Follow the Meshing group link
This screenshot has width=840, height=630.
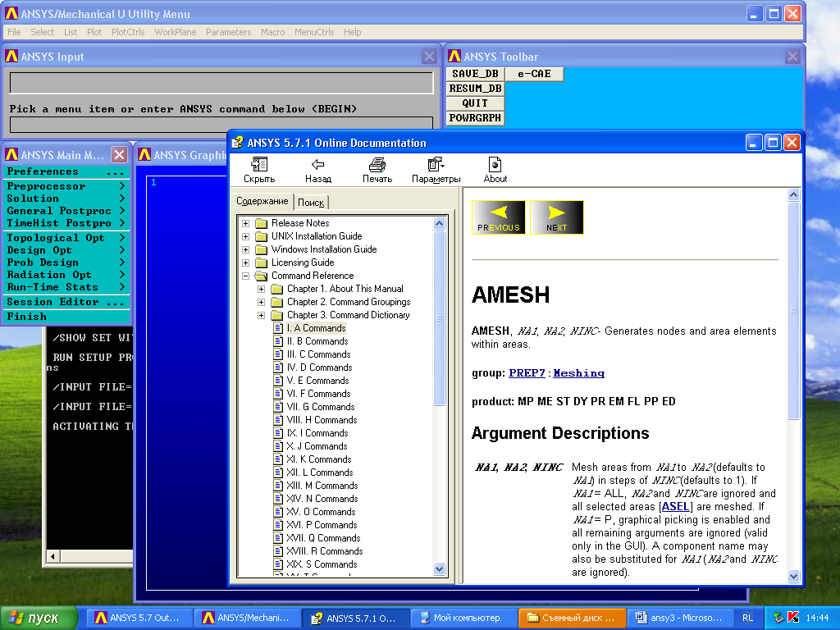578,373
